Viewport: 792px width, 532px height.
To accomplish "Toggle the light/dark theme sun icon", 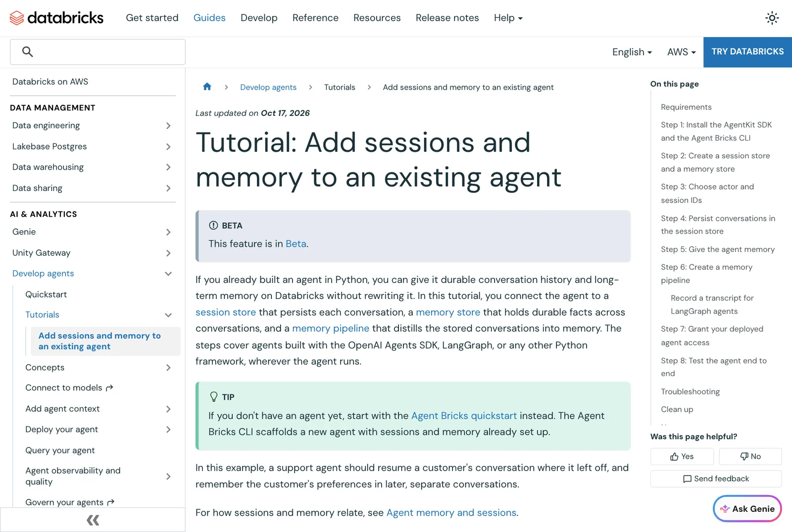I will [772, 18].
